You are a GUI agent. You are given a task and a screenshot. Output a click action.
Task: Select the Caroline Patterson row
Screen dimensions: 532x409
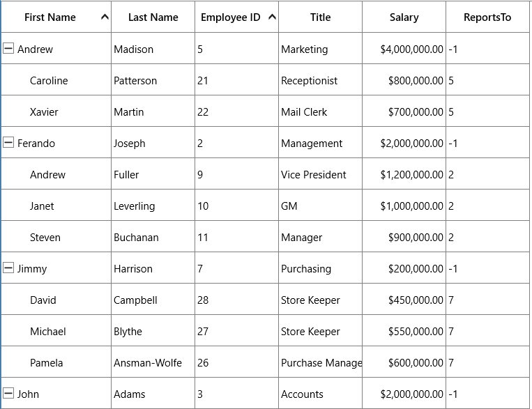tap(266, 80)
